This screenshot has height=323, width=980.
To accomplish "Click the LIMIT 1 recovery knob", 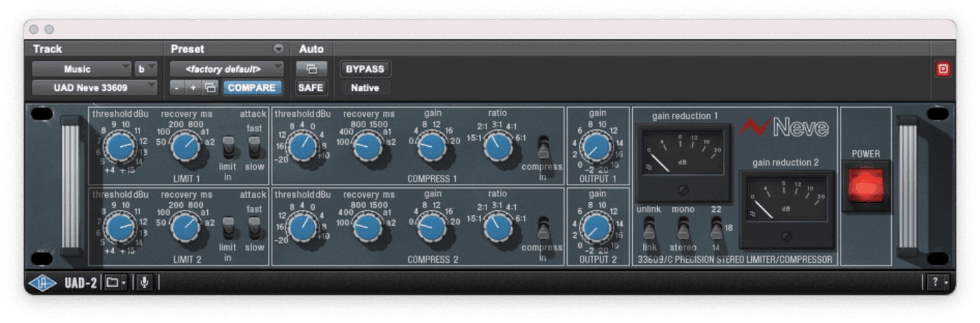I will coord(185,148).
